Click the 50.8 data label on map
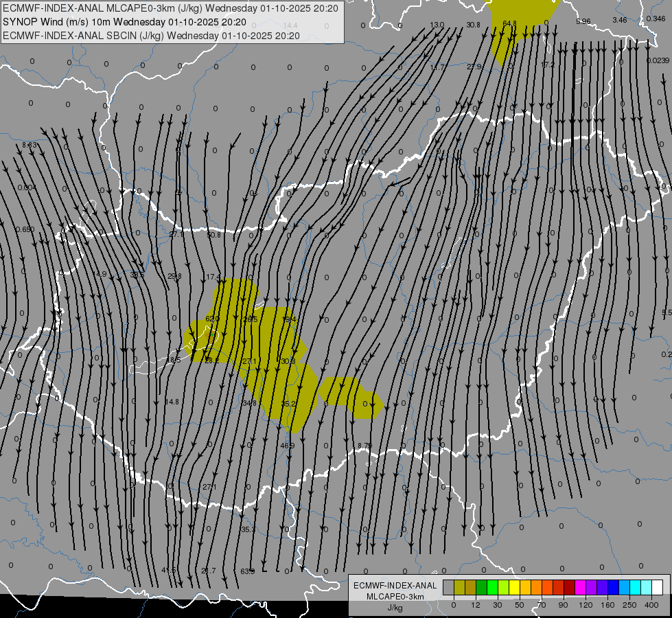This screenshot has height=618, width=672. (213, 235)
